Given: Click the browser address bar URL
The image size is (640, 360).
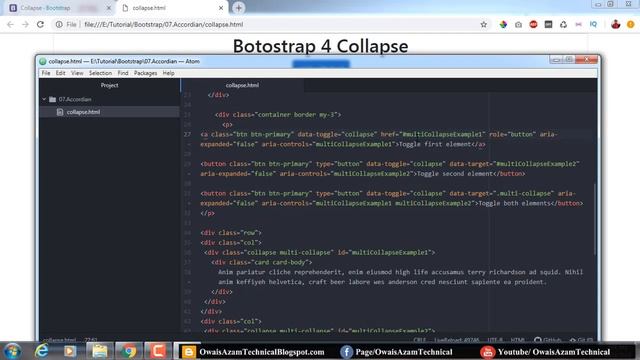Looking at the screenshot, I should (164, 24).
